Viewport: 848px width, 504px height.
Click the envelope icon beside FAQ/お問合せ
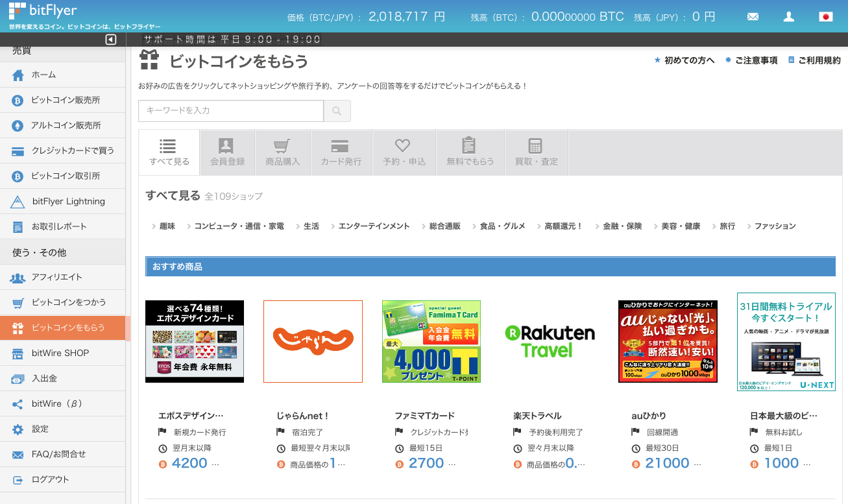pyautogui.click(x=18, y=455)
